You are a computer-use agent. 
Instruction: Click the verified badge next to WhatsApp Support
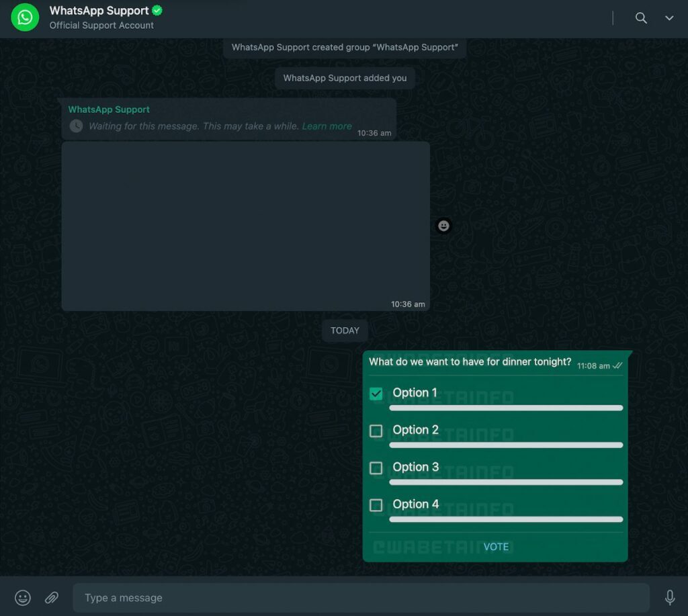point(157,11)
